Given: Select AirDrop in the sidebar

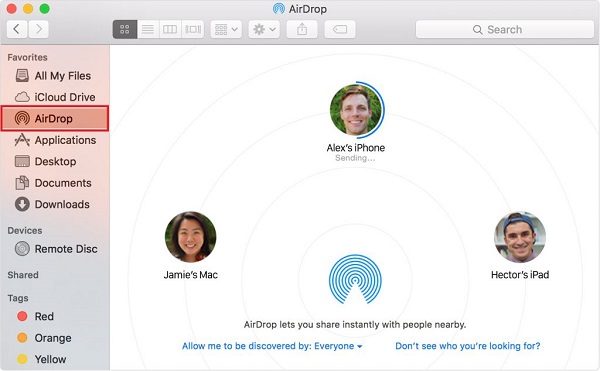Looking at the screenshot, I should point(55,119).
